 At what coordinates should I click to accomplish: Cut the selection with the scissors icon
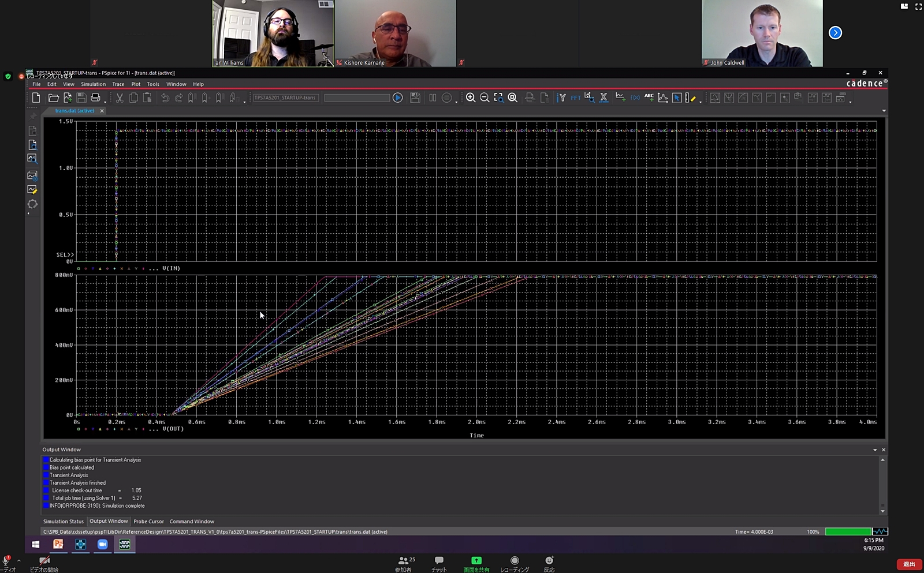pyautogui.click(x=120, y=98)
